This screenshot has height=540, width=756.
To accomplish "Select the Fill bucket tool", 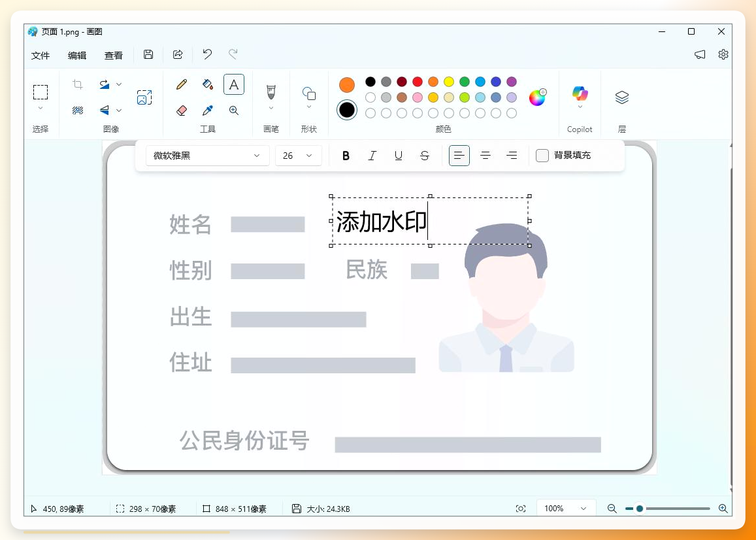I will pyautogui.click(x=208, y=84).
